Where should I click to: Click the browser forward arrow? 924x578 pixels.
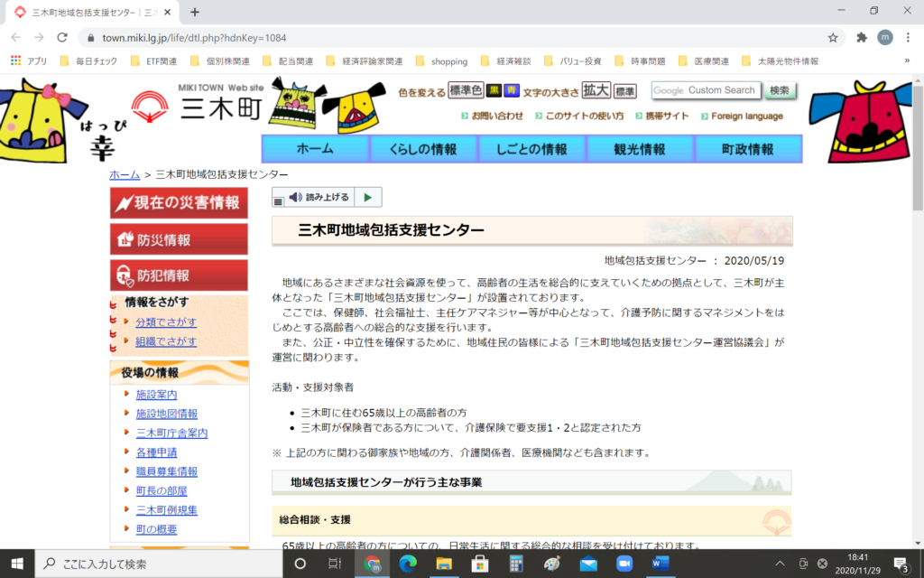pyautogui.click(x=39, y=38)
